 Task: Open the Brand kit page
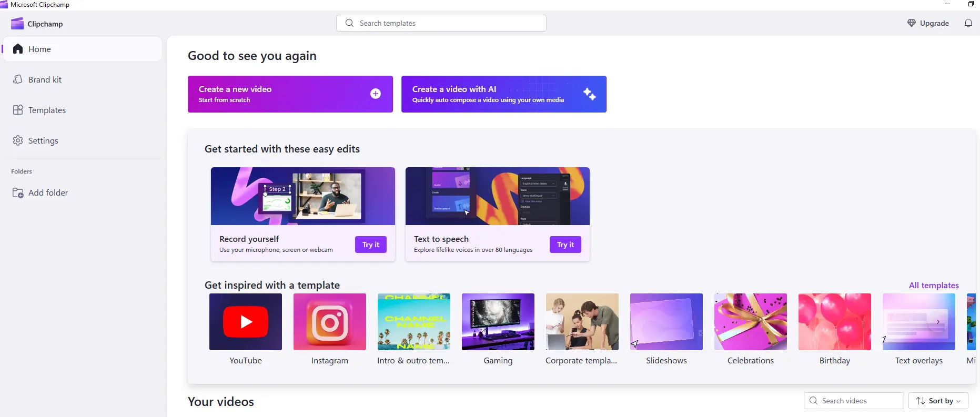pos(83,79)
